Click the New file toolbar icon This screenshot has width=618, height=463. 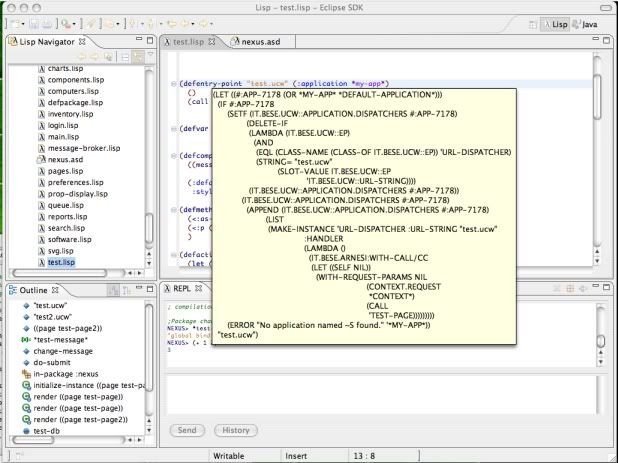[15, 24]
